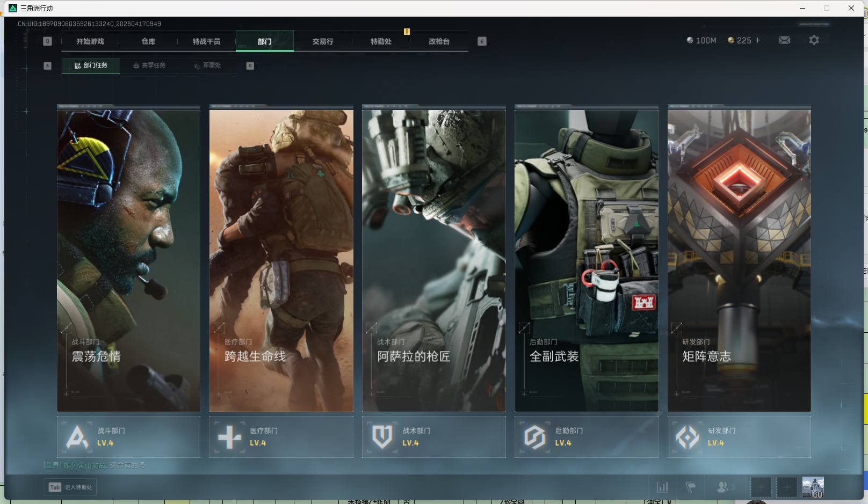868x504 pixels.
Task: Open the flags icon in bottom bar
Action: 691,487
